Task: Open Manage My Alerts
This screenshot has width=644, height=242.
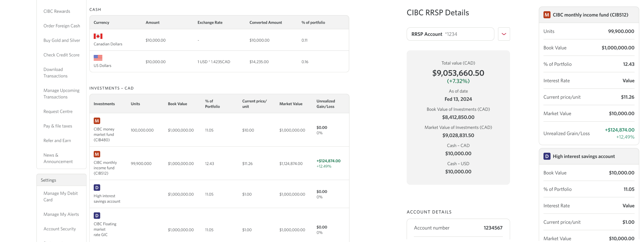Action: pos(61,214)
